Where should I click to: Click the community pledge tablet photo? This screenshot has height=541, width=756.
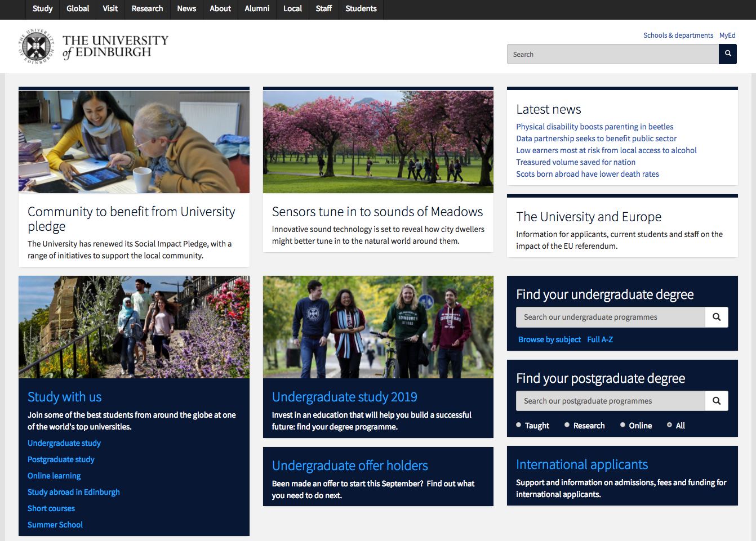(134, 142)
